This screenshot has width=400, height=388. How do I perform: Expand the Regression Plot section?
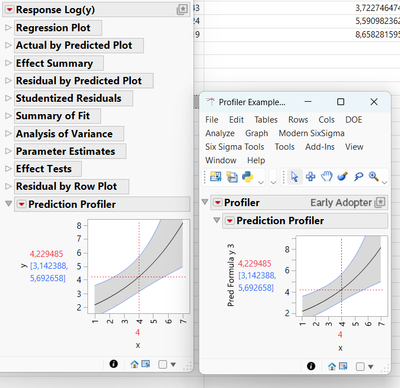[x=8, y=28]
